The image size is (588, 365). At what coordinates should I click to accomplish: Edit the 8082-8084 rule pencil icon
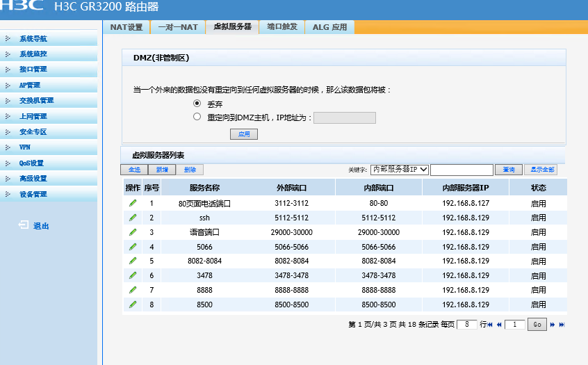(133, 261)
